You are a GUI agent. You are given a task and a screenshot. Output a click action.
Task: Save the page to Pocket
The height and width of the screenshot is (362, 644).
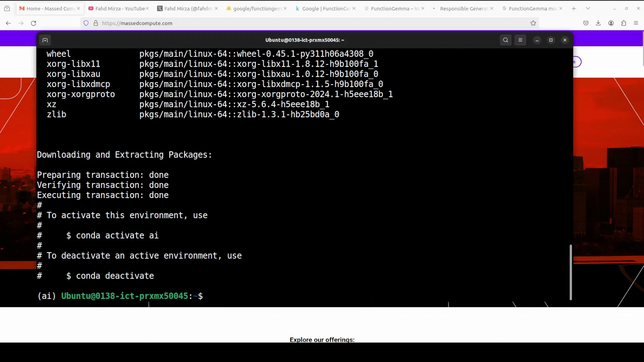pos(586,23)
